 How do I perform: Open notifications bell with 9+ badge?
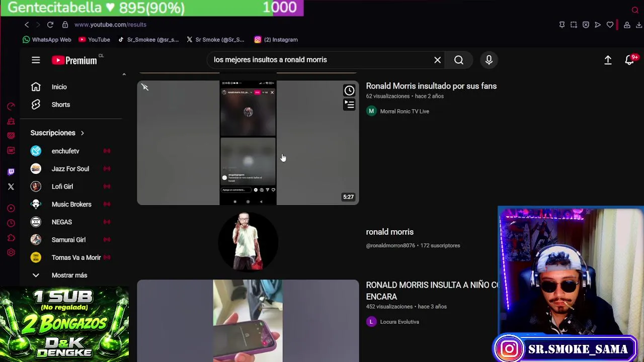[x=630, y=60]
